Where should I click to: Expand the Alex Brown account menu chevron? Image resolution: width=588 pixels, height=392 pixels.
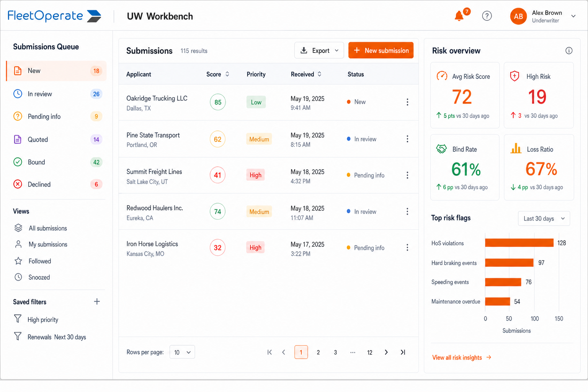point(573,16)
